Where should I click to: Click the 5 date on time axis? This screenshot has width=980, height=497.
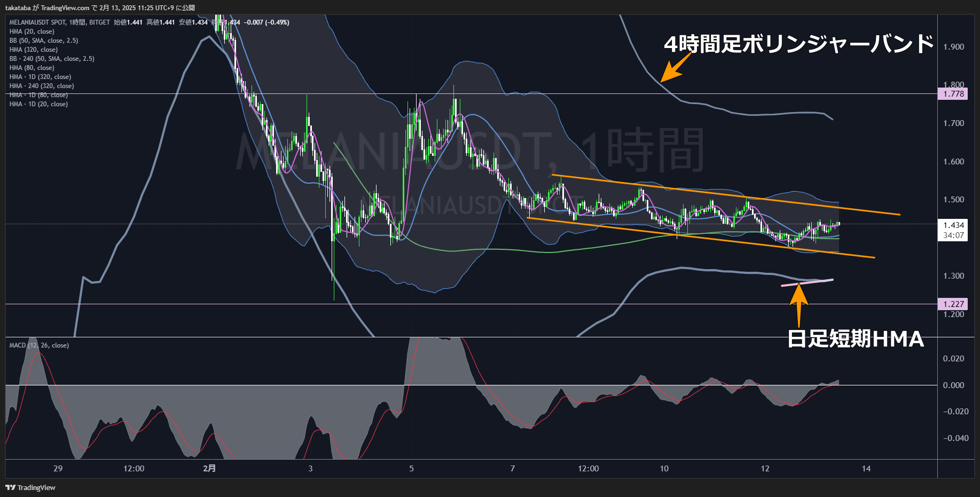(411, 469)
